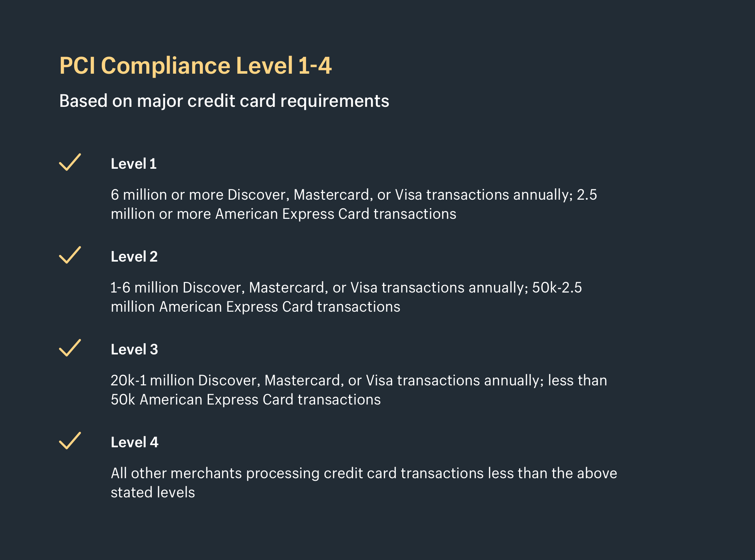Click the line starting '6 million or more Discover'

click(x=354, y=195)
